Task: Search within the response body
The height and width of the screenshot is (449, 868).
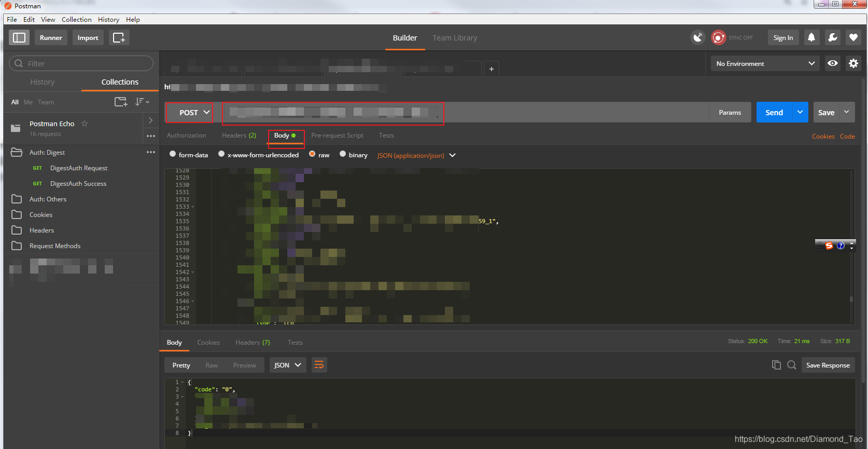Action: point(791,365)
